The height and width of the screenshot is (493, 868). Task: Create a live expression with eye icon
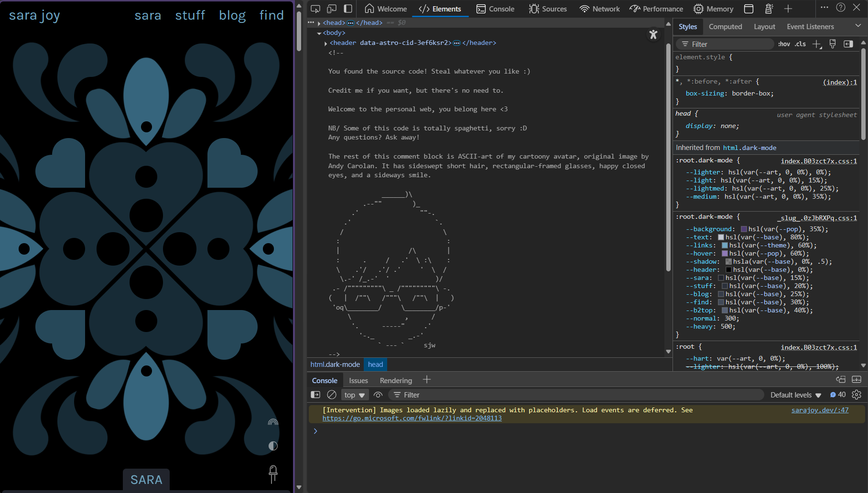point(378,395)
